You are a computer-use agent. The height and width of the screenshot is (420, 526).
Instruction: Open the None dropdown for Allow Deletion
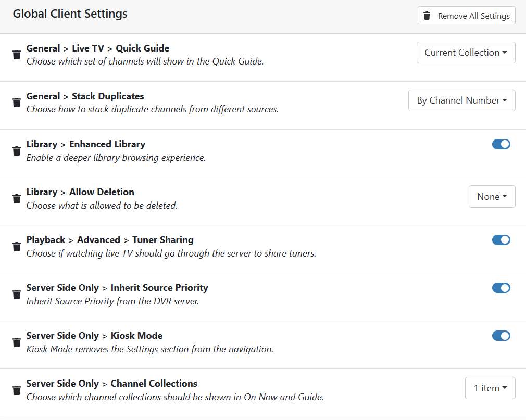tap(492, 197)
